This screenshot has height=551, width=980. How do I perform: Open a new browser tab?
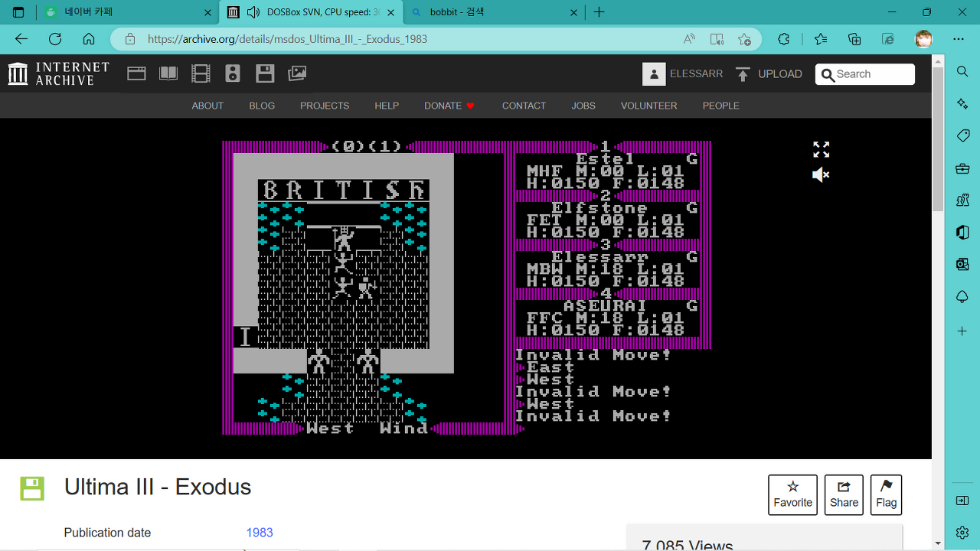599,12
